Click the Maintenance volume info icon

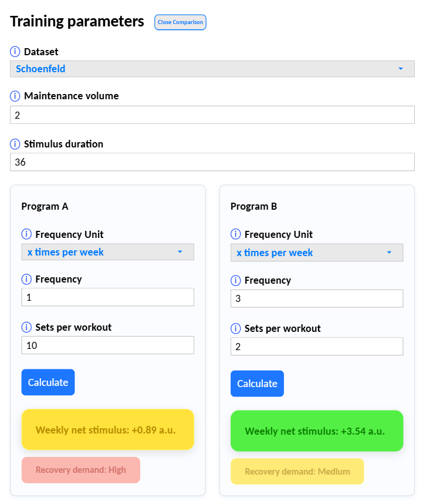click(15, 96)
